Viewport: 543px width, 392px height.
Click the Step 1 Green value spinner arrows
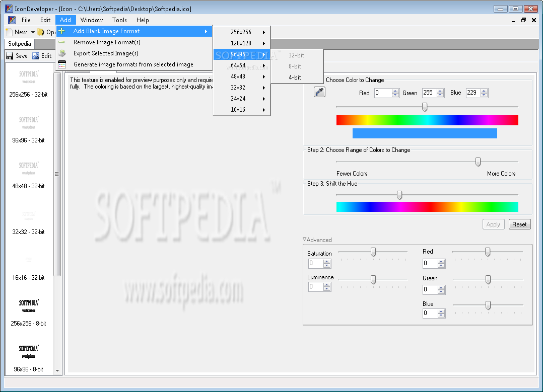point(440,93)
